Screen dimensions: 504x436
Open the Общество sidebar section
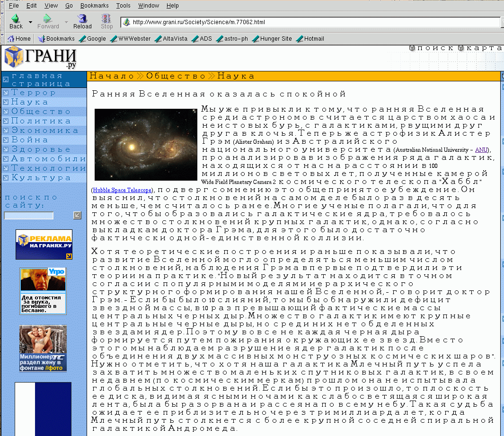[x=41, y=112]
